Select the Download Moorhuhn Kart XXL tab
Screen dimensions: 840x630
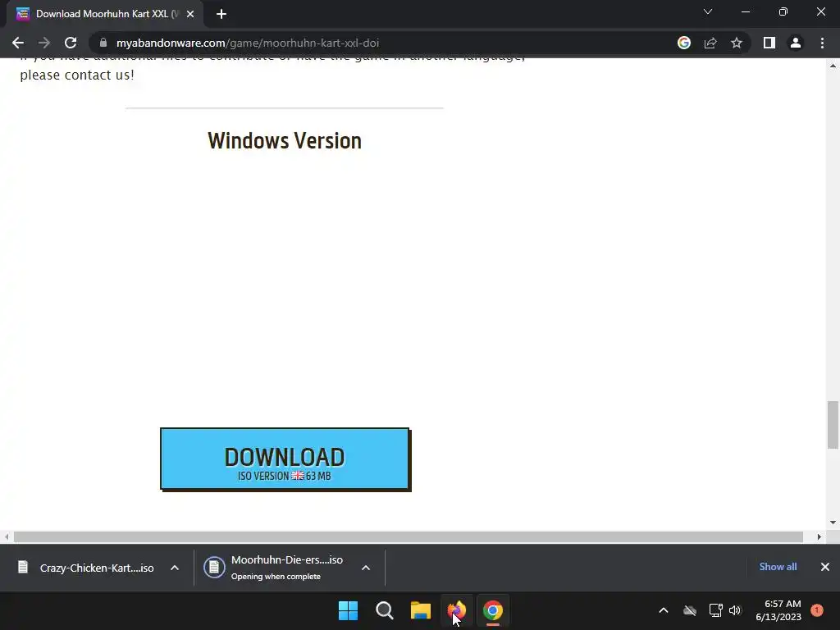(x=104, y=14)
